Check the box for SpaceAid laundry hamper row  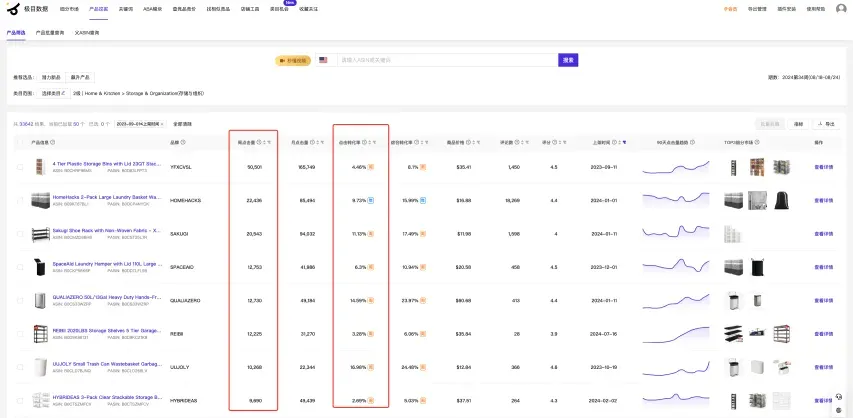(x=20, y=267)
